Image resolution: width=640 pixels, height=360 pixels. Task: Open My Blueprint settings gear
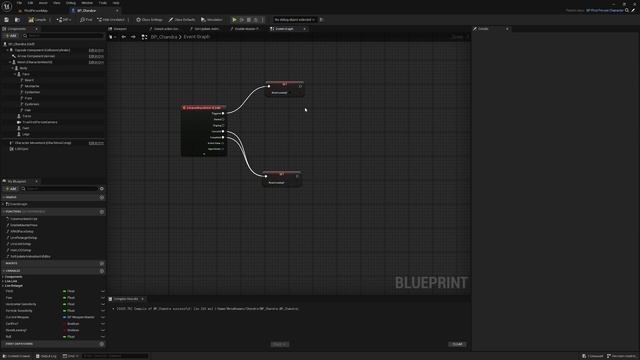(102, 189)
